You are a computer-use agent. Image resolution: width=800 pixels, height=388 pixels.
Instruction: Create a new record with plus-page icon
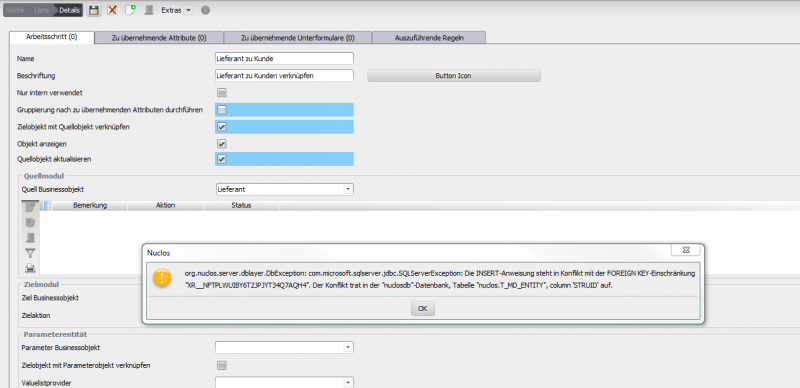[130, 10]
